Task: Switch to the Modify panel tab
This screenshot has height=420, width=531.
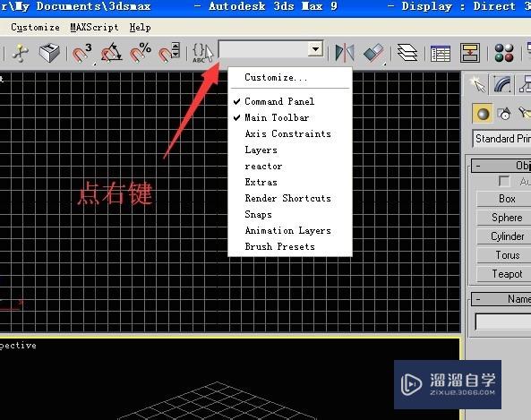Action: tap(502, 84)
